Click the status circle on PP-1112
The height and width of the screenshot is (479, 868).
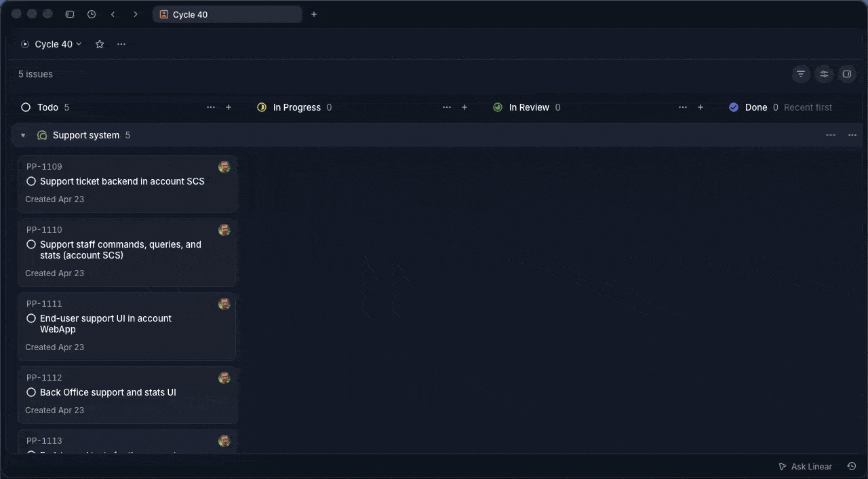pyautogui.click(x=31, y=392)
